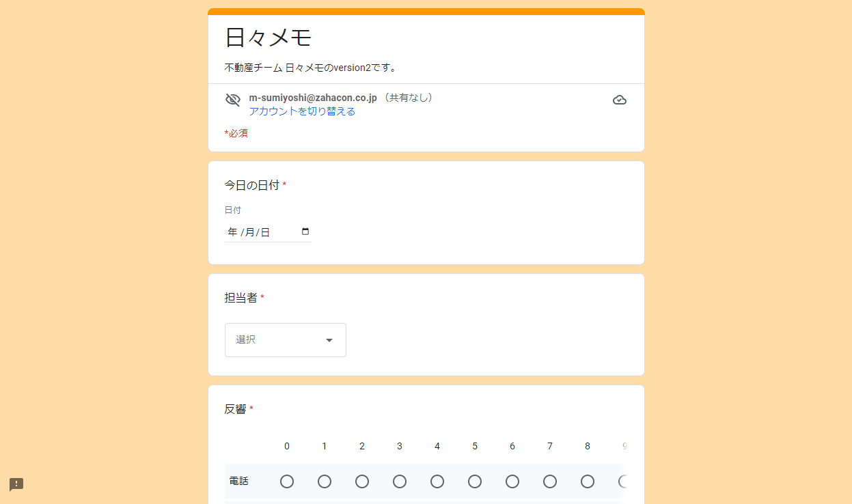Click the cloud saved-status icon
852x504 pixels.
click(x=620, y=100)
